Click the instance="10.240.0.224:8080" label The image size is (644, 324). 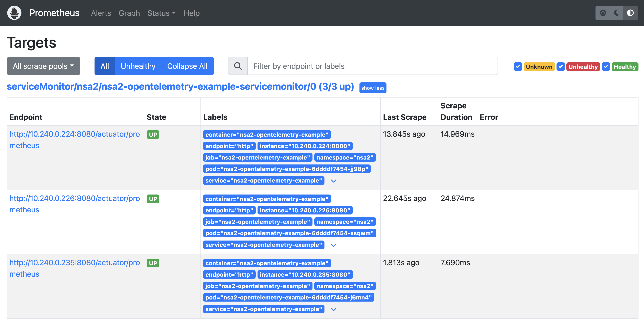305,146
